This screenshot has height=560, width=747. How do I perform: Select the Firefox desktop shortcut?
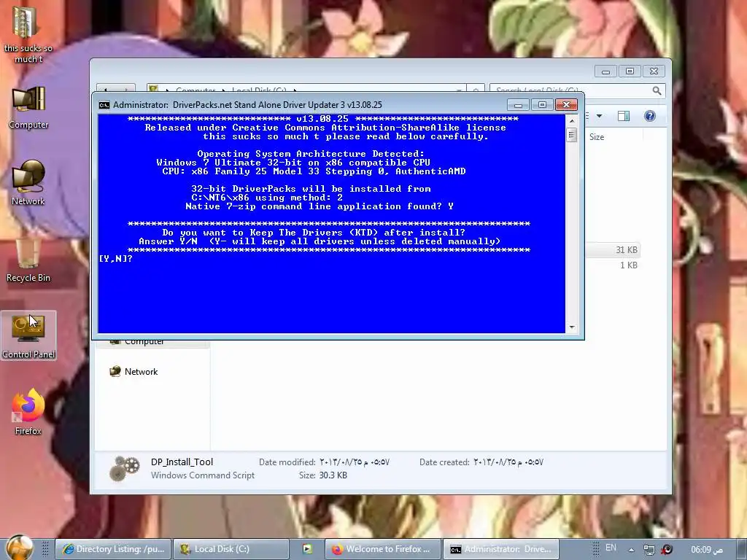(x=28, y=412)
